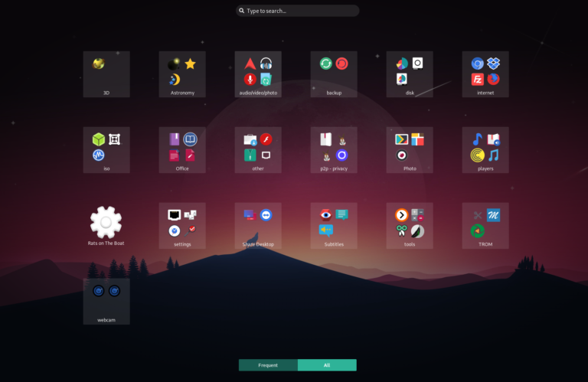Open the internet app folder
The width and height of the screenshot is (588, 382).
485,72
